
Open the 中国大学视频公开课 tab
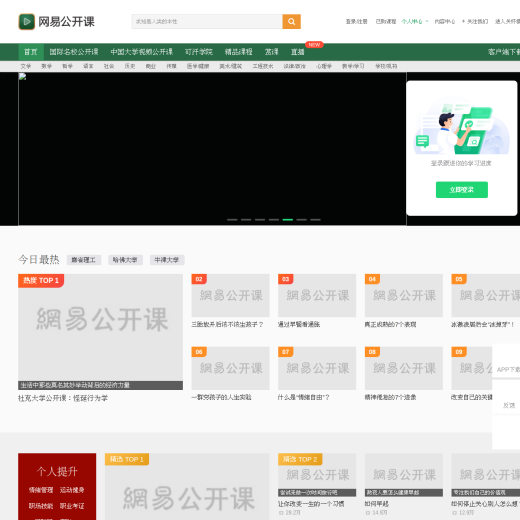pyautogui.click(x=142, y=52)
